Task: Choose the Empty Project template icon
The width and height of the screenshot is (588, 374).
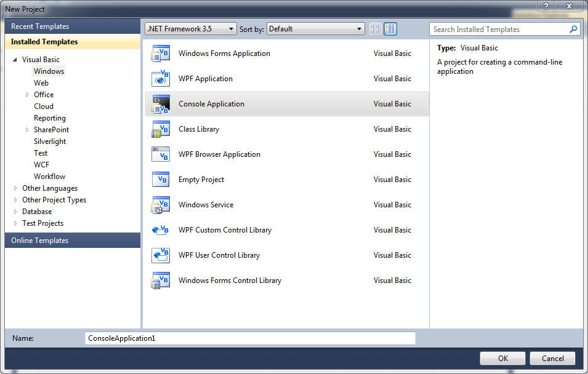Action: tap(161, 179)
